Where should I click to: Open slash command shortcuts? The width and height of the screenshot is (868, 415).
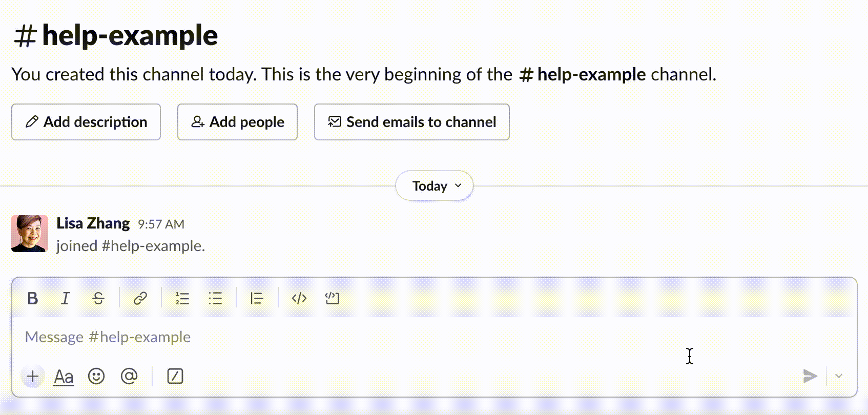pyautogui.click(x=175, y=377)
